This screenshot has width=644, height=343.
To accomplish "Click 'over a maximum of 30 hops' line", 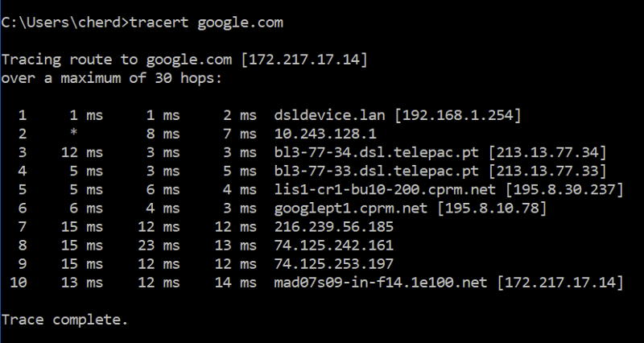I will [111, 78].
